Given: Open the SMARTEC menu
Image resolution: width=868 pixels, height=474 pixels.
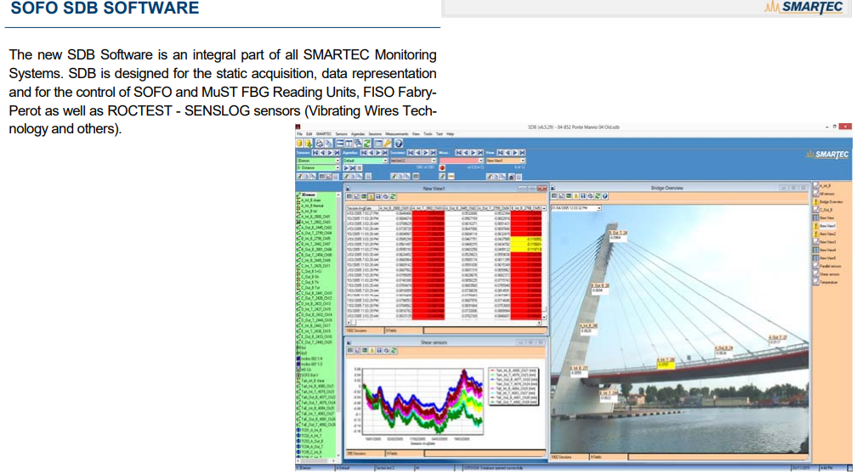Looking at the screenshot, I should click(324, 134).
